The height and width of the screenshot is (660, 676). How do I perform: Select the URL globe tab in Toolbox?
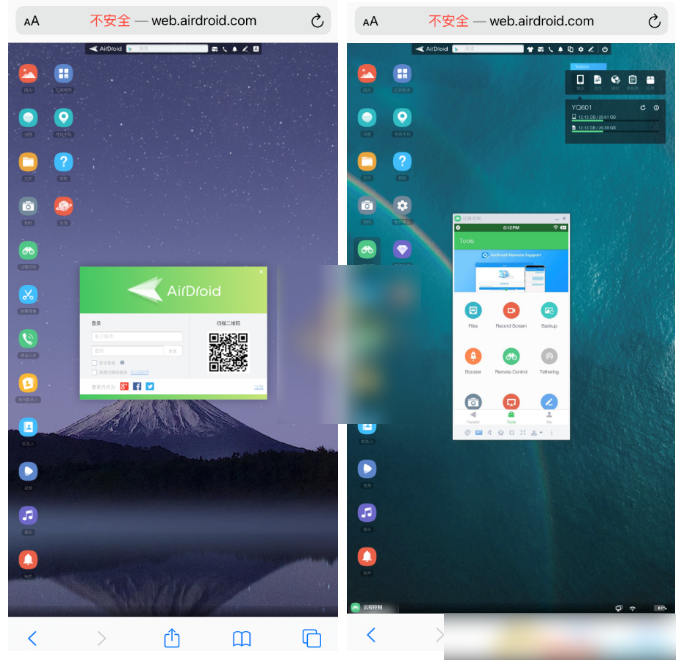(615, 81)
